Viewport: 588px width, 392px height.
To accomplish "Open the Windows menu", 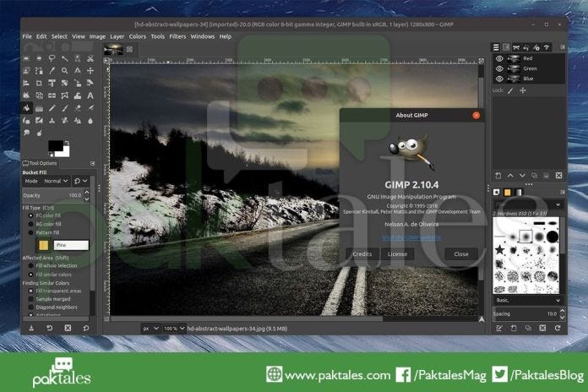I will (203, 36).
